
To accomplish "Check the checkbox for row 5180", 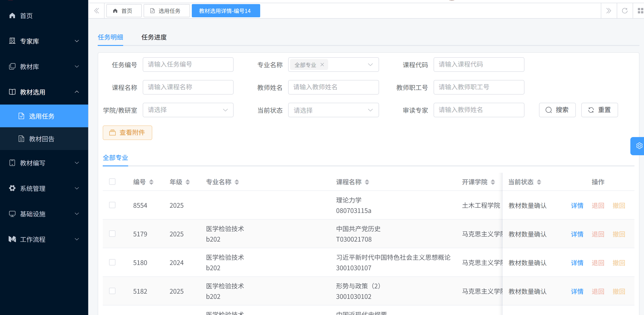I will pos(112,262).
